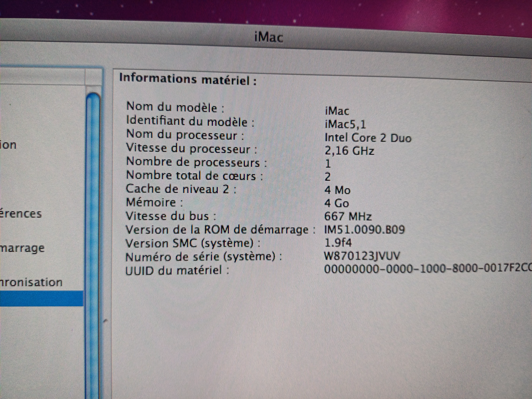Click the 'Informations matériel :' heading
The width and height of the screenshot is (532, 399).
[x=188, y=79]
